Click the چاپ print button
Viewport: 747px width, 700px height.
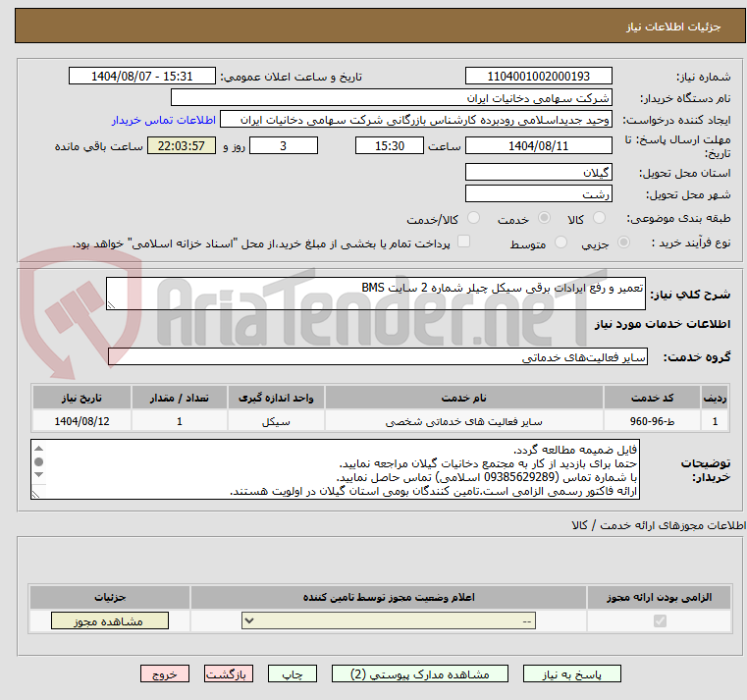293,673
